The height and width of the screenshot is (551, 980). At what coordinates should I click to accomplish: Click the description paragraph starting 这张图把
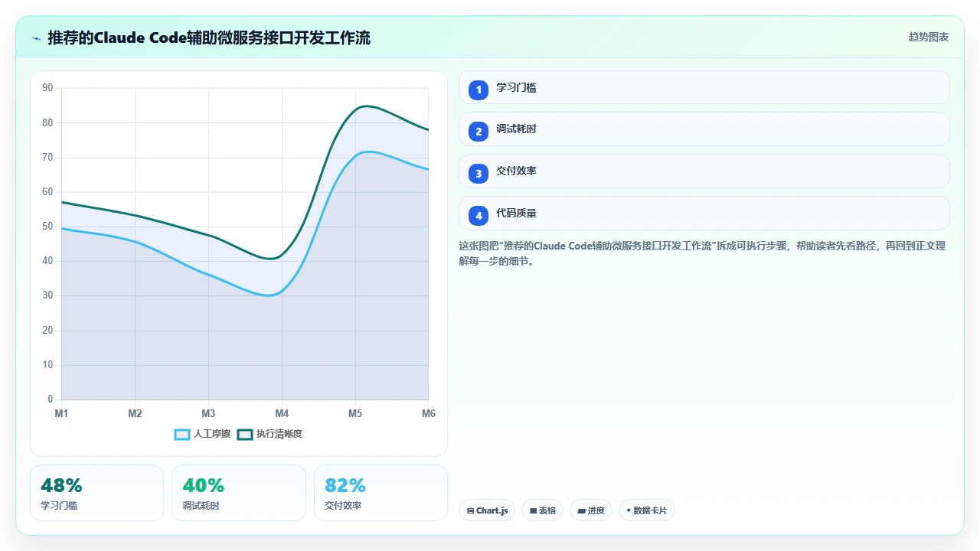coord(702,253)
